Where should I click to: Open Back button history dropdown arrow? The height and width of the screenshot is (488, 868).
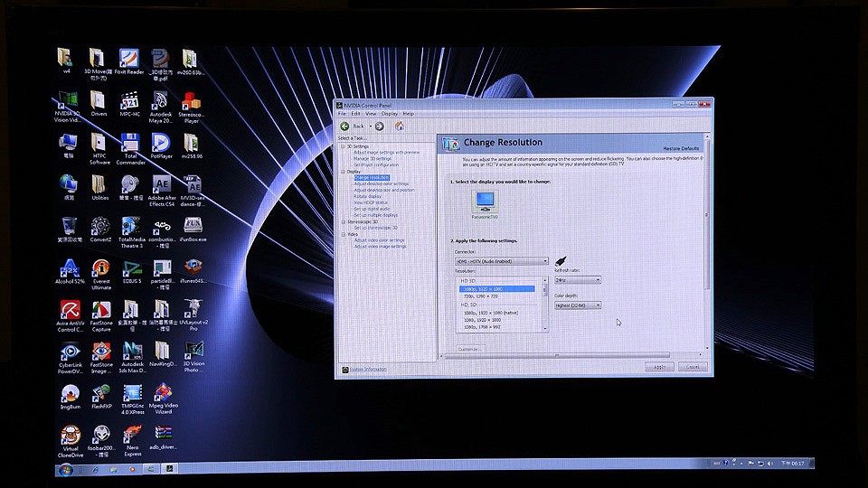(370, 127)
